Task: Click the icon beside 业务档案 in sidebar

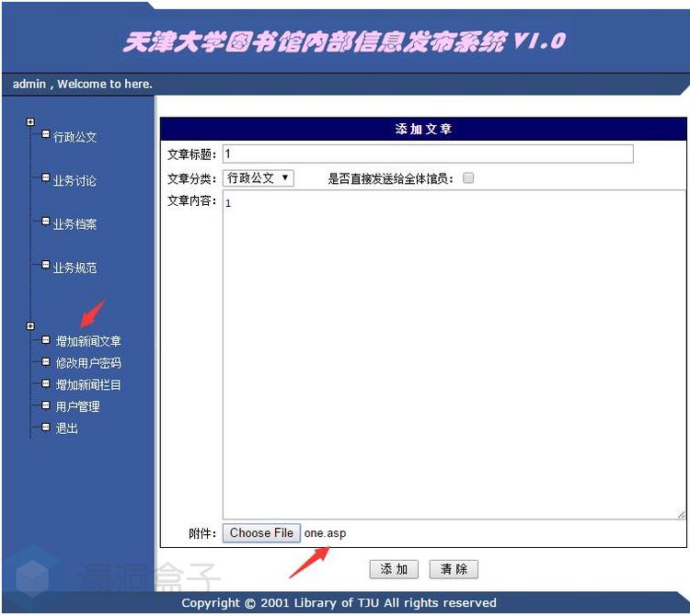Action: pyautogui.click(x=45, y=222)
